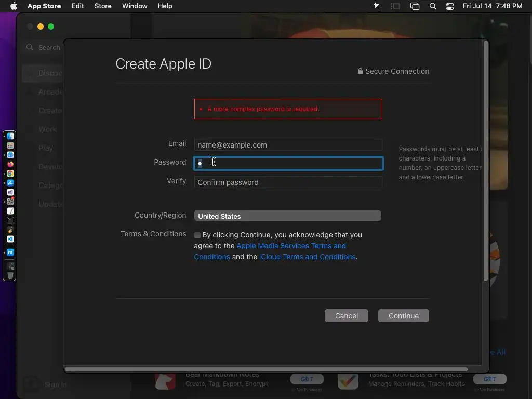This screenshot has height=399, width=532.
Task: Click the 'Create Apple ID' heading
Action: 163,64
